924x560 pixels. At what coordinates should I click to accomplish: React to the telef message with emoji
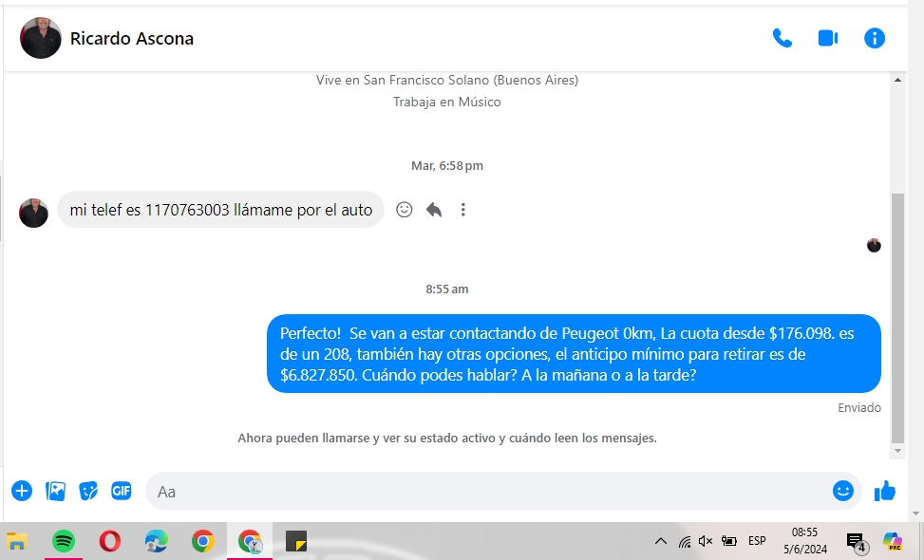405,210
